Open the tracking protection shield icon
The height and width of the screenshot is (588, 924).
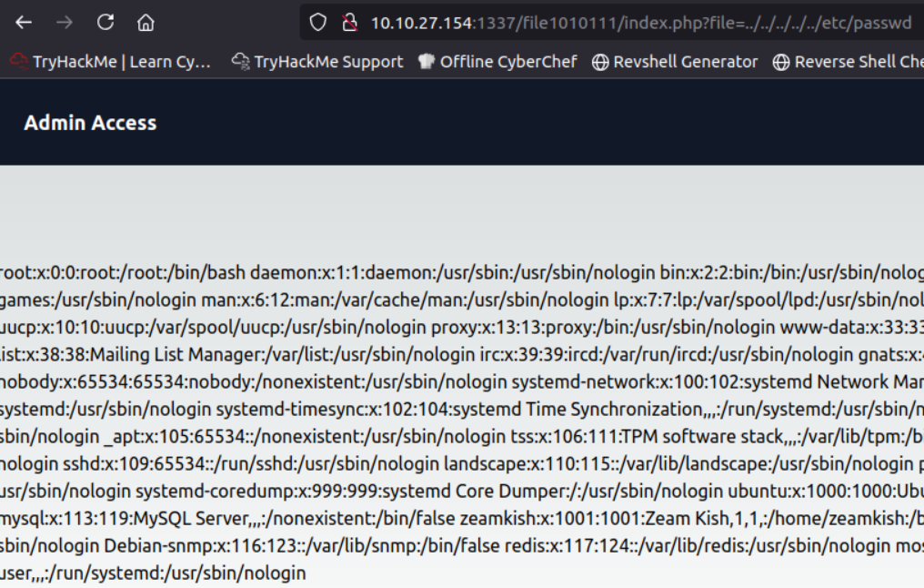click(x=317, y=23)
